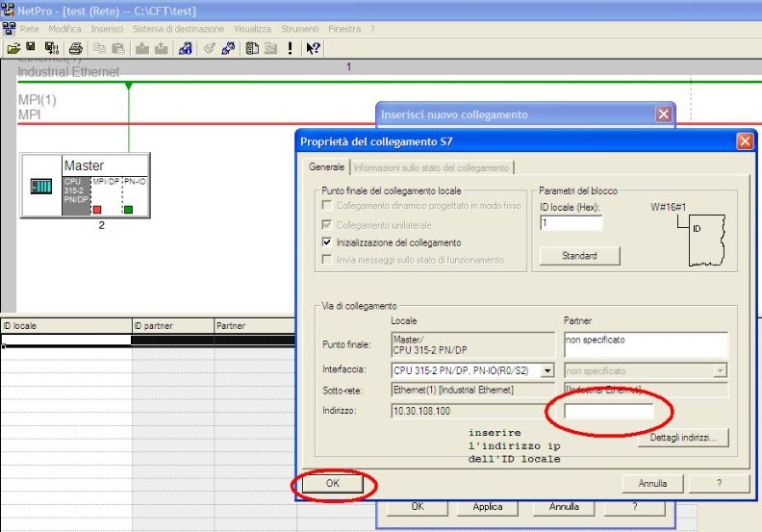Click the red MPI/DP interface square

(97, 210)
